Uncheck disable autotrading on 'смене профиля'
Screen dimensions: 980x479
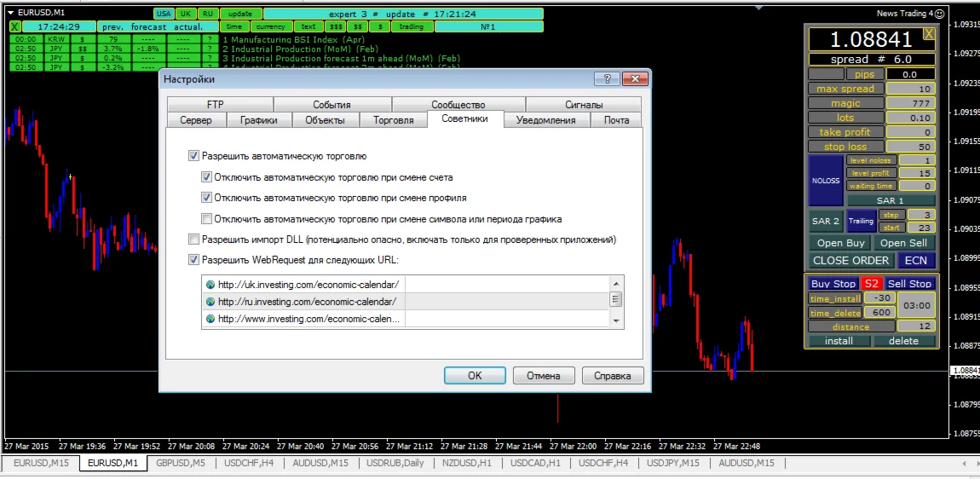coord(206,198)
